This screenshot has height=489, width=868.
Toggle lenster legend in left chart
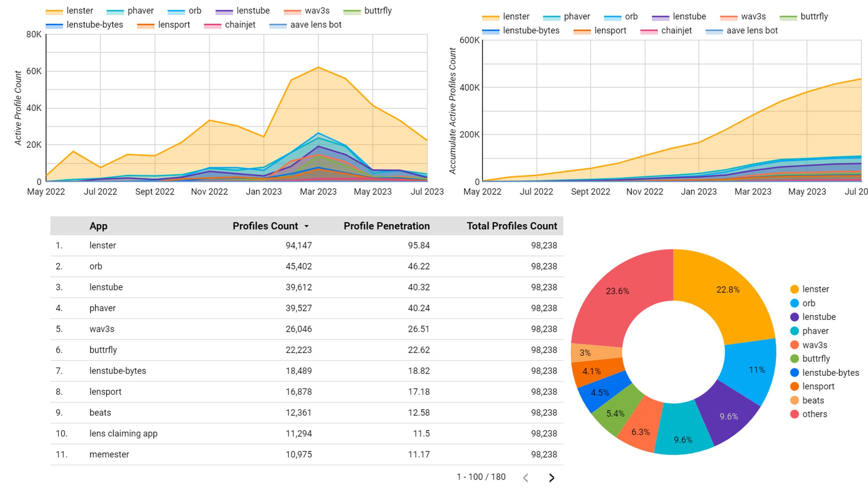pos(79,11)
